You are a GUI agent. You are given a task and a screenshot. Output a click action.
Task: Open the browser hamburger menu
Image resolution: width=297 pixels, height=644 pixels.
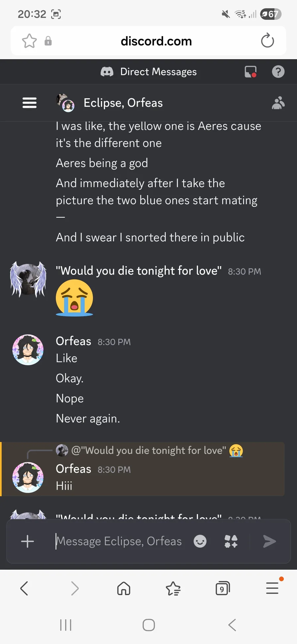[x=272, y=589]
